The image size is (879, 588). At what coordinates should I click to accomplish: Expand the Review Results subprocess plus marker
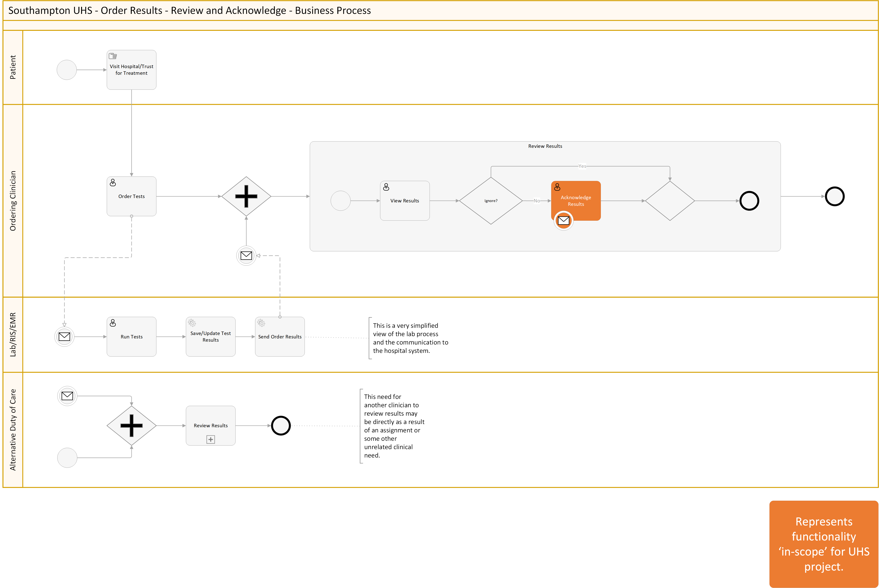(x=211, y=439)
